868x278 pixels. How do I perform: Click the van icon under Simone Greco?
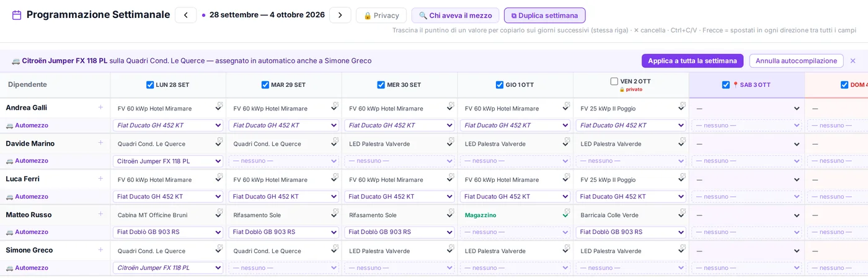[9, 268]
